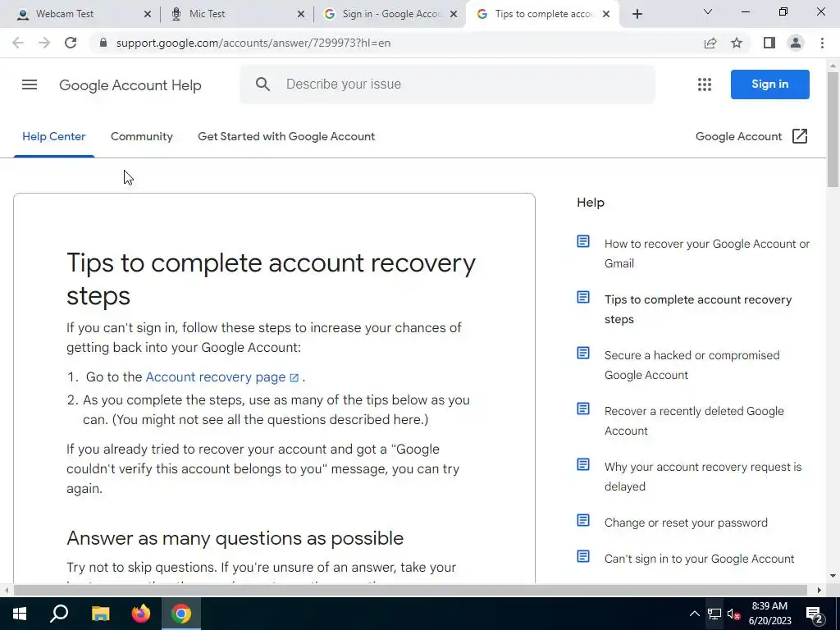
Task: Click the scroll down arrow
Action: 833,576
